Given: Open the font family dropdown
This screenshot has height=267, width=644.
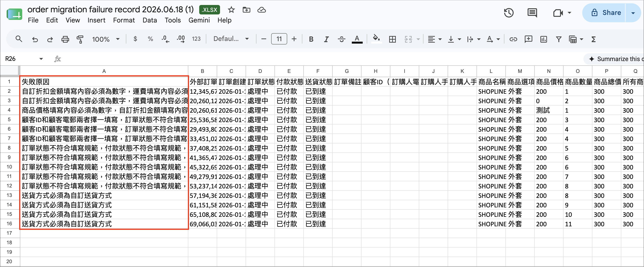Looking at the screenshot, I should (x=231, y=39).
